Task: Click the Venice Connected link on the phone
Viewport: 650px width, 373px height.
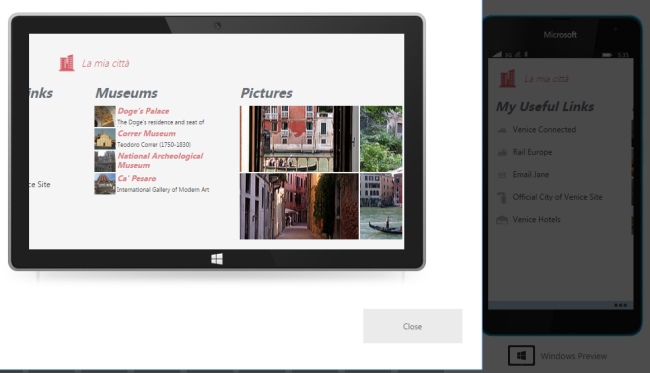Action: tap(544, 130)
